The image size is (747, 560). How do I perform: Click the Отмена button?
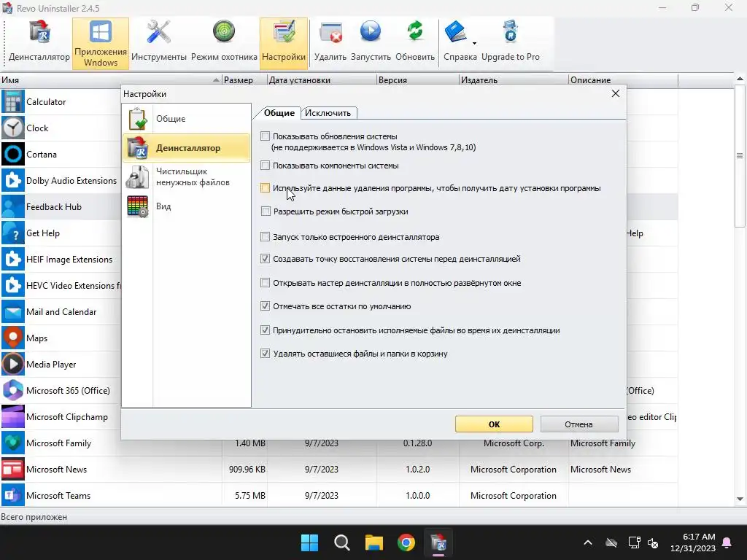[x=578, y=424]
